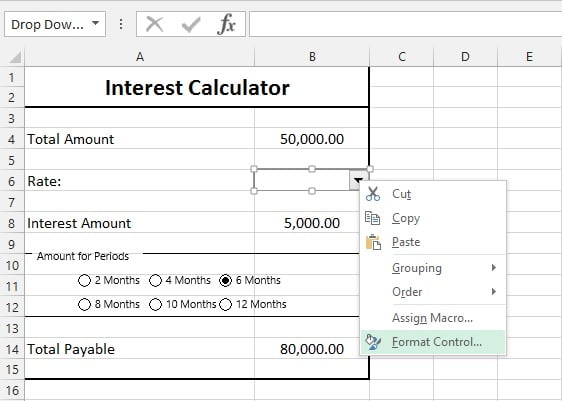Click the Interest Amount label cell
562x401 pixels.
pos(139,223)
